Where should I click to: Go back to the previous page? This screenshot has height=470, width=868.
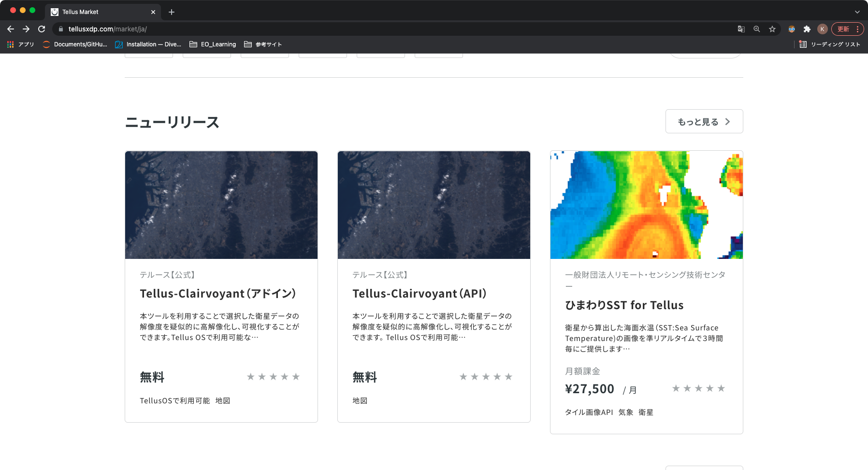(x=11, y=29)
